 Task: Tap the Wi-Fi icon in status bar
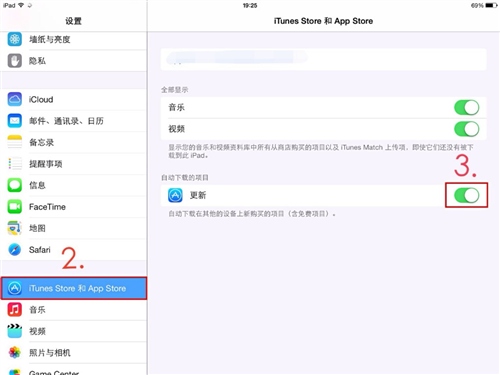(21, 5)
